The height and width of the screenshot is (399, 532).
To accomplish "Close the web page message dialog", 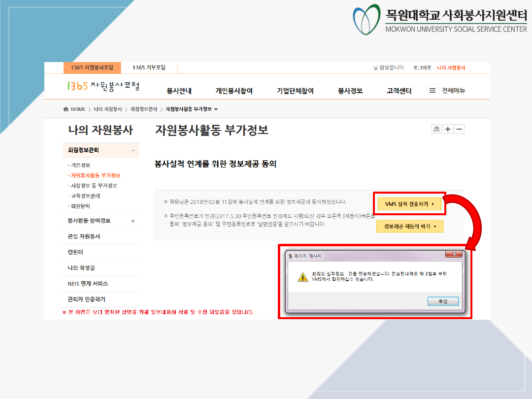I will tap(453, 255).
